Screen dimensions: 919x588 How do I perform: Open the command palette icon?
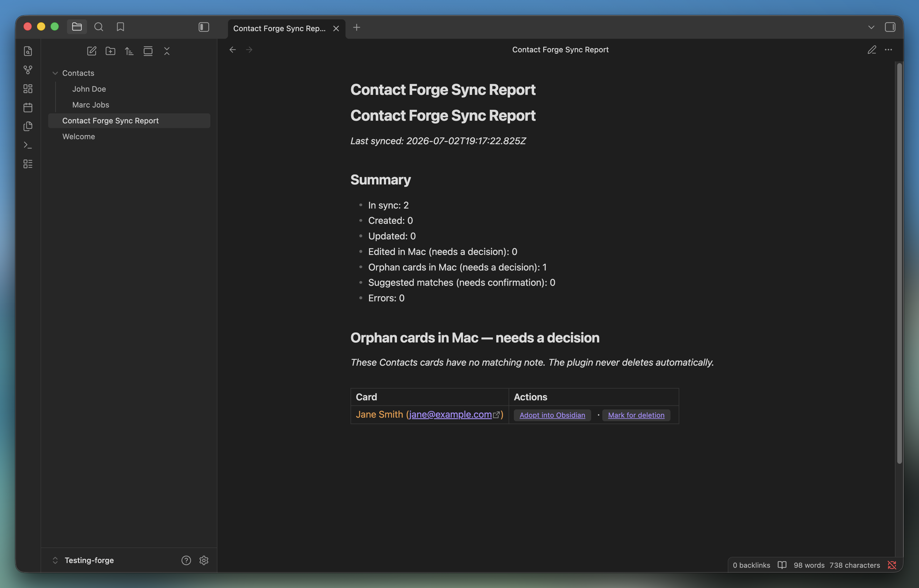[x=28, y=145]
